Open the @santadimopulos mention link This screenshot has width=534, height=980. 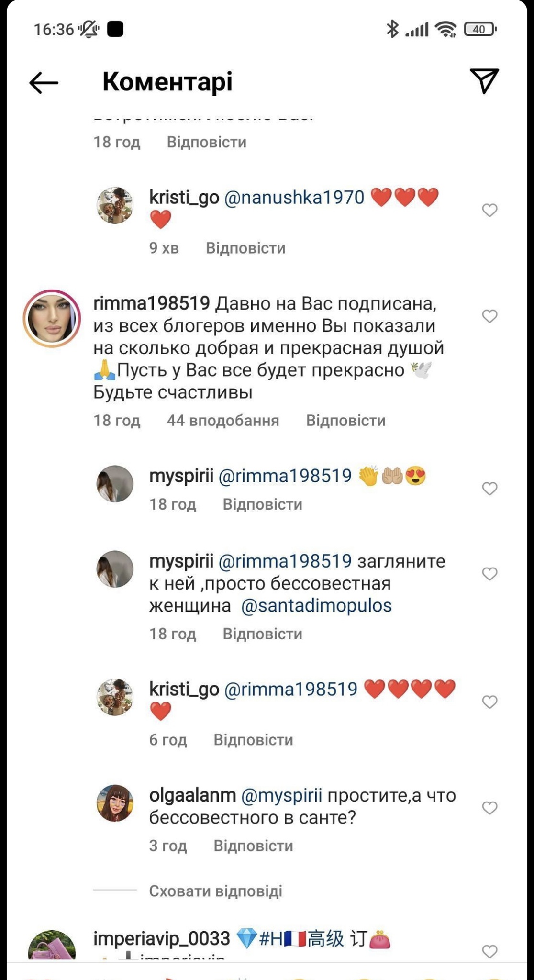tap(316, 606)
